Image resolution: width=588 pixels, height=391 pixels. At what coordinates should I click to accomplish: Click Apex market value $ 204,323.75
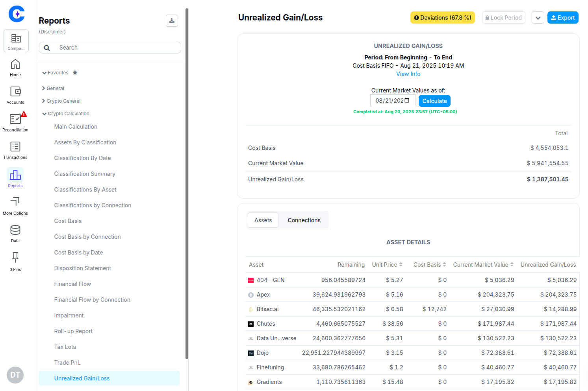(x=496, y=295)
